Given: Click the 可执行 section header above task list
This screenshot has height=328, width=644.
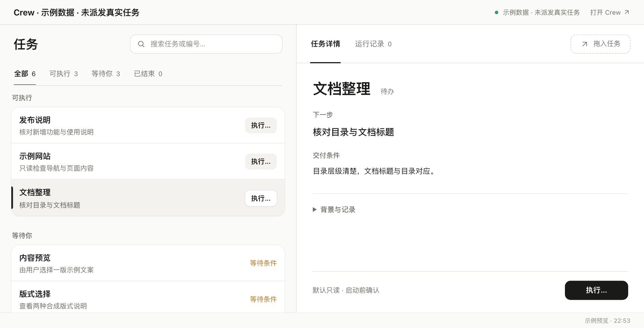Looking at the screenshot, I should point(22,98).
